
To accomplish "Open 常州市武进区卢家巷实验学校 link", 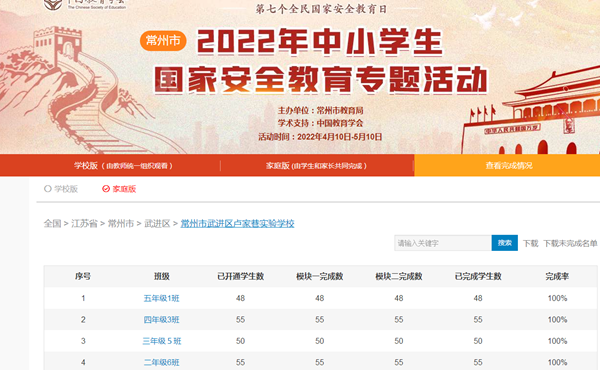I will coord(237,223).
